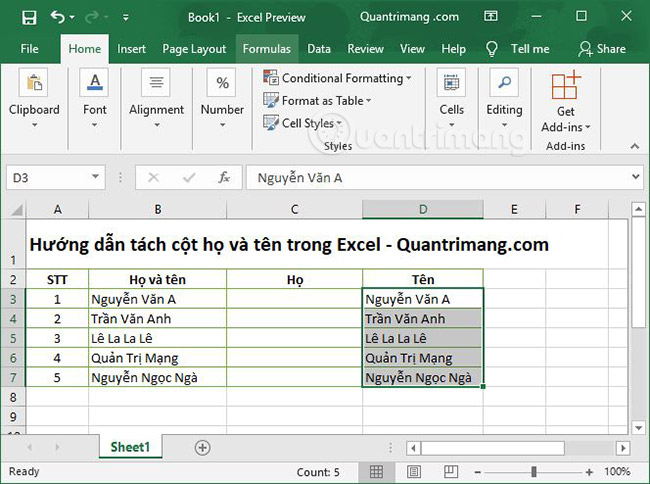This screenshot has height=484, width=650.
Task: Click zoom in plus button
Action: pos(589,472)
